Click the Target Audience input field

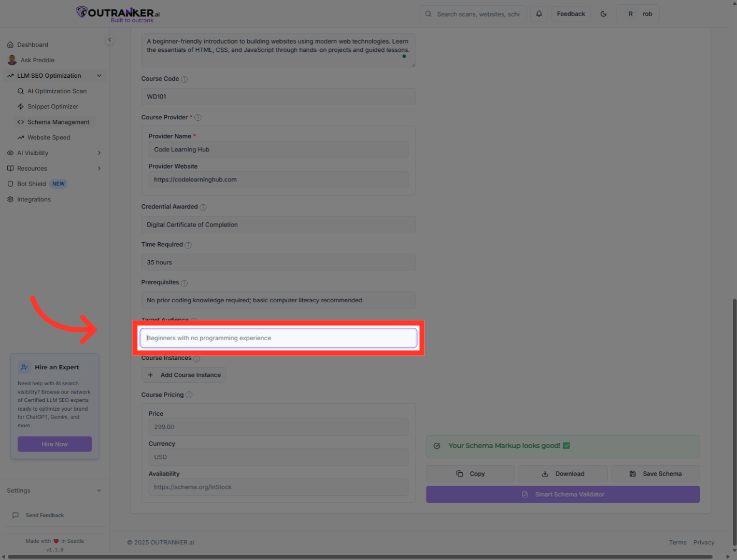point(278,338)
